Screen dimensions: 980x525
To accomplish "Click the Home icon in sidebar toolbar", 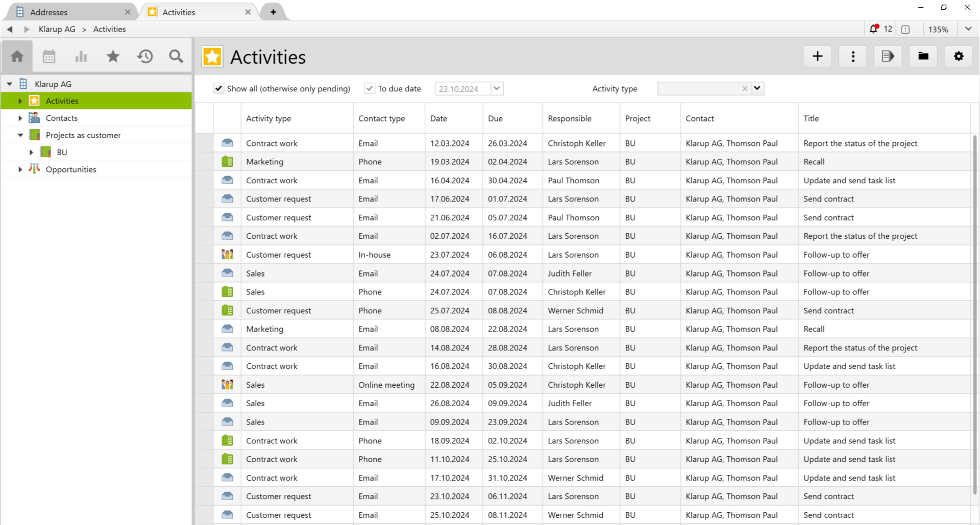I will (x=17, y=56).
